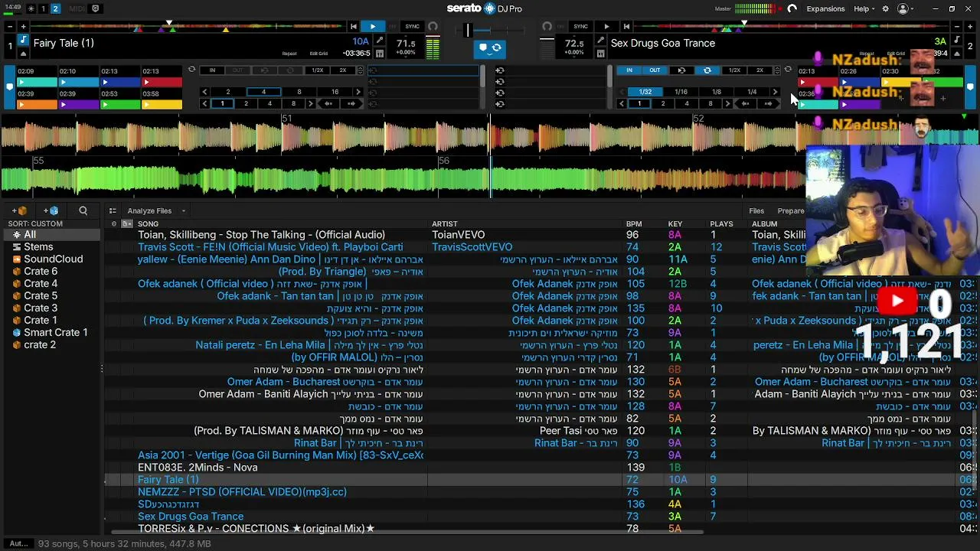Toggle headphone cue for deck 2
This screenshot has width=980, height=551.
tap(547, 27)
